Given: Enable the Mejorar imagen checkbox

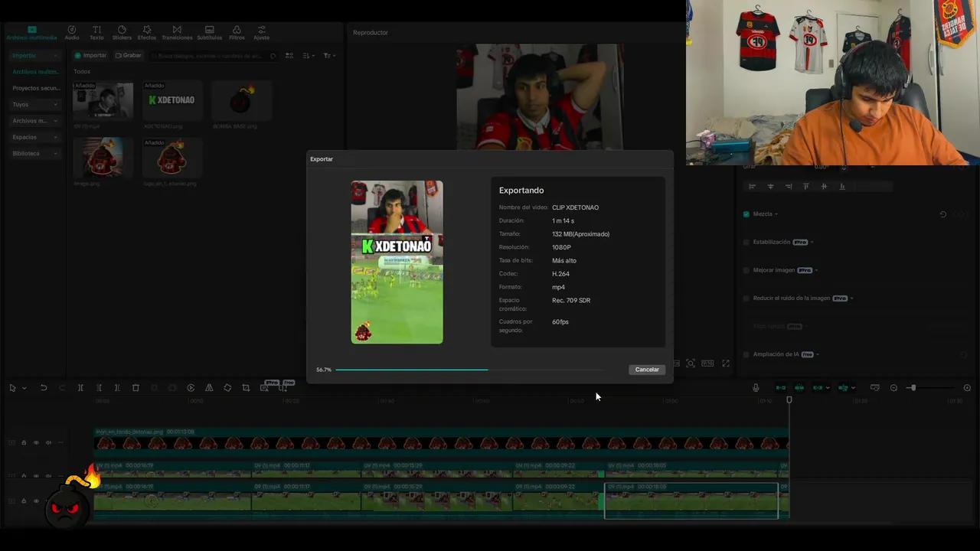Looking at the screenshot, I should [746, 270].
